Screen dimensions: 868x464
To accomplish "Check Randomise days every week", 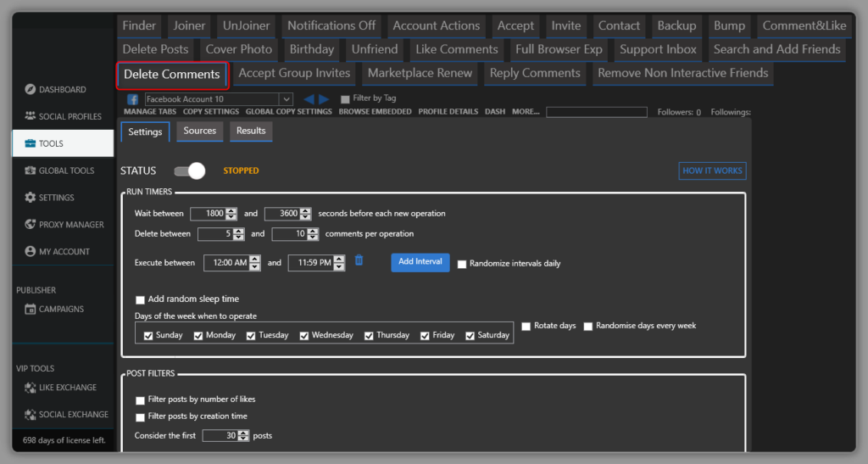I will (x=588, y=326).
